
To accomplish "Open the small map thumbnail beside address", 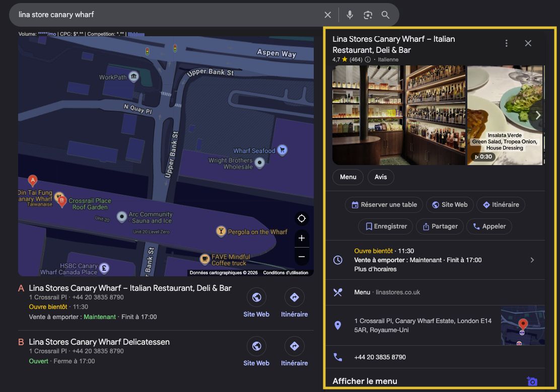I will 523,325.
